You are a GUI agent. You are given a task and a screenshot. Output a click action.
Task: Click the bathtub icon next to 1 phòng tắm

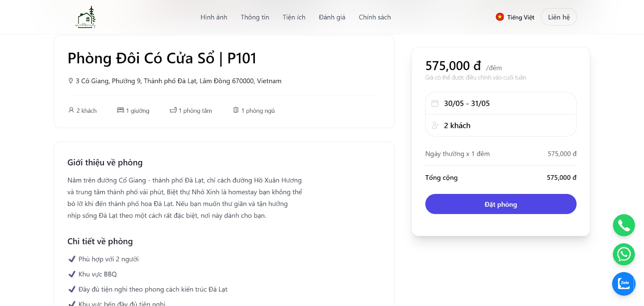[x=173, y=110]
